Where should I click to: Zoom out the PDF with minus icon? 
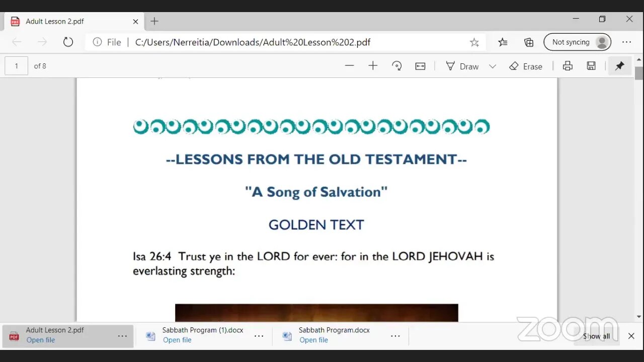coord(350,66)
